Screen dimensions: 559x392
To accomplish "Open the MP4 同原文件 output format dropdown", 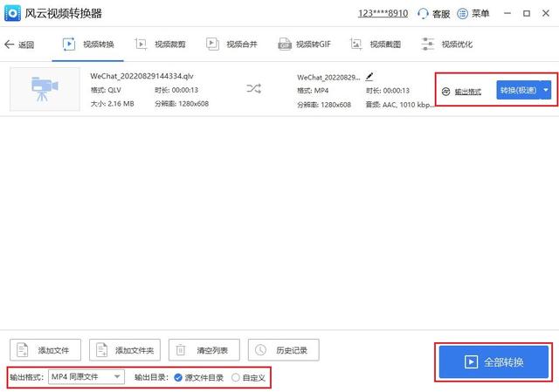I will (86, 377).
